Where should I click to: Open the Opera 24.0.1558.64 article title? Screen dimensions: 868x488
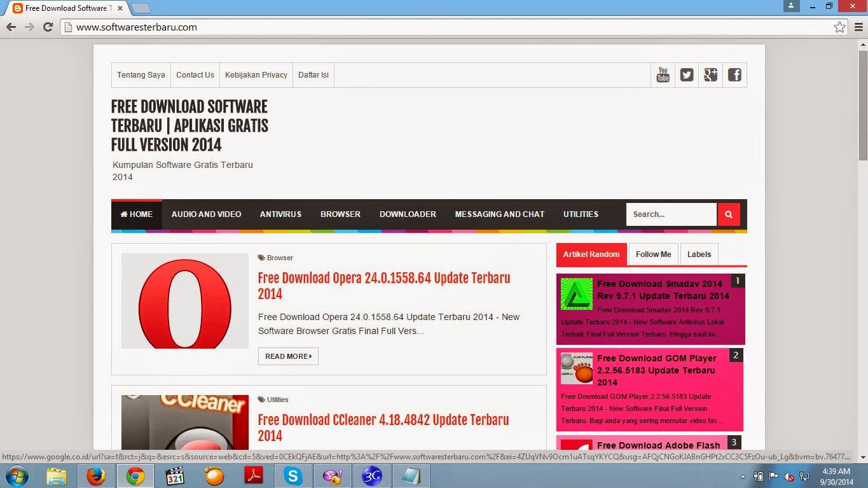pos(384,286)
